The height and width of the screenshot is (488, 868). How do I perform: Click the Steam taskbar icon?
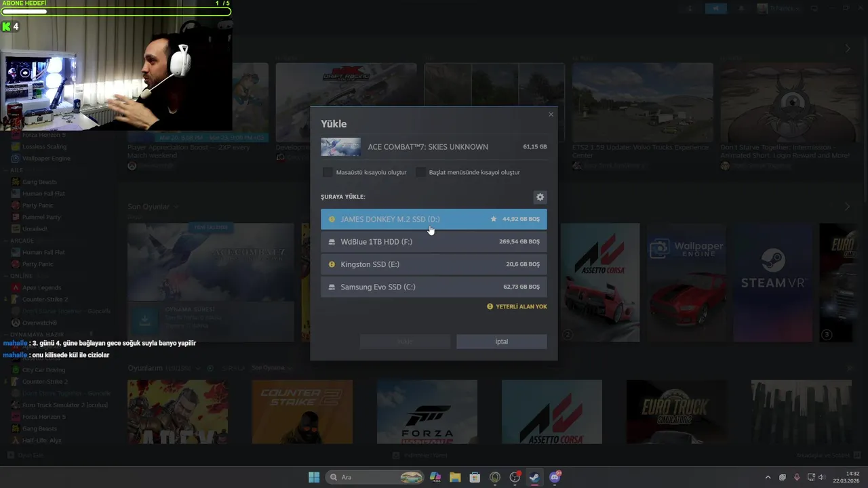click(x=534, y=477)
